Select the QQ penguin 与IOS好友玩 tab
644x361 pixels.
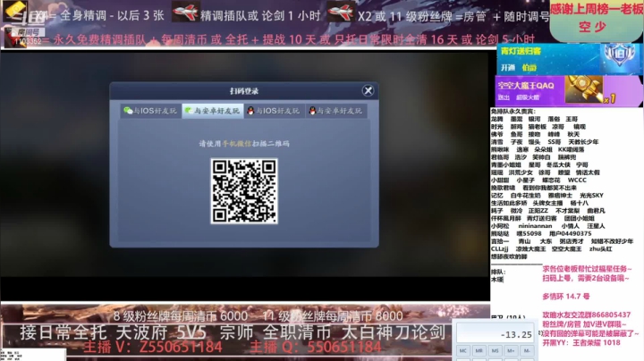[x=275, y=111]
